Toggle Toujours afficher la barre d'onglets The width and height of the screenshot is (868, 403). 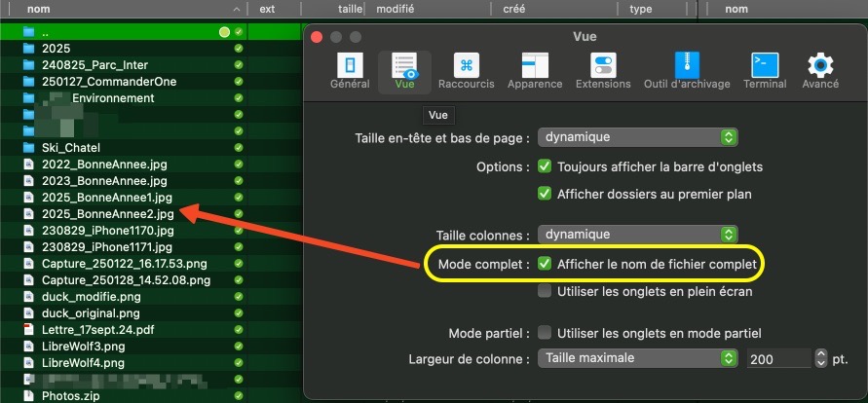545,167
